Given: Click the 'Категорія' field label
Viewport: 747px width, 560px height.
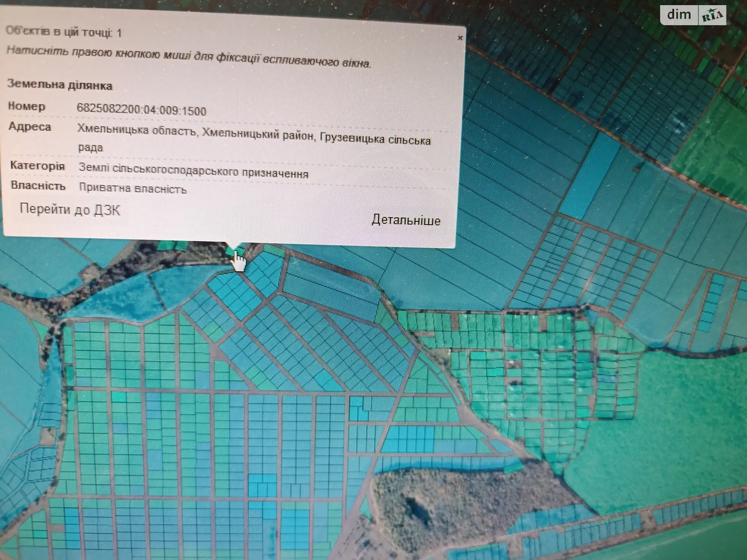Looking at the screenshot, I should point(37,166).
